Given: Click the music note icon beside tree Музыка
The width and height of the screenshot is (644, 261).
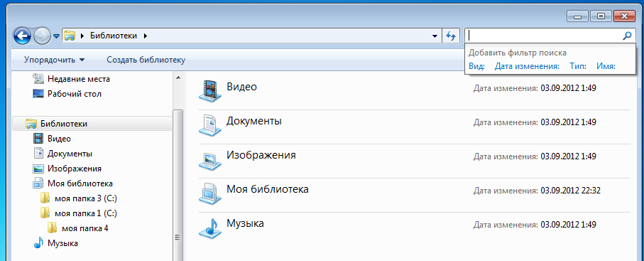Looking at the screenshot, I should tap(38, 243).
